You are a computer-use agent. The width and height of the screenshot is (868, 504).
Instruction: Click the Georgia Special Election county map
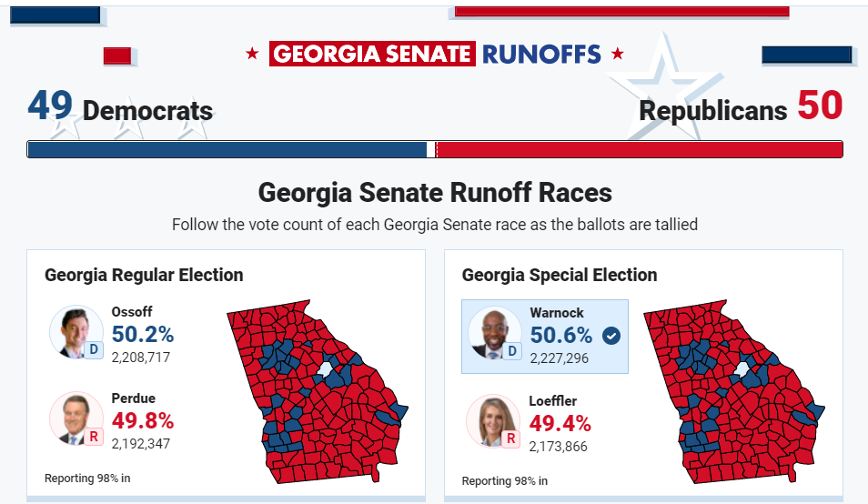734,391
